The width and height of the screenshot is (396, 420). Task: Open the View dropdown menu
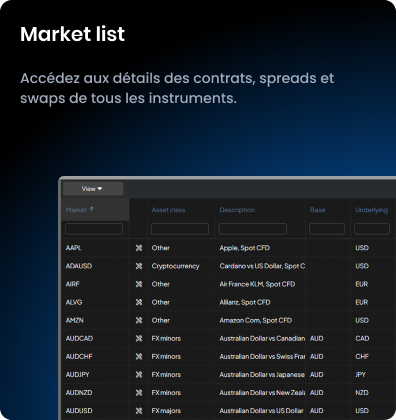pos(93,189)
